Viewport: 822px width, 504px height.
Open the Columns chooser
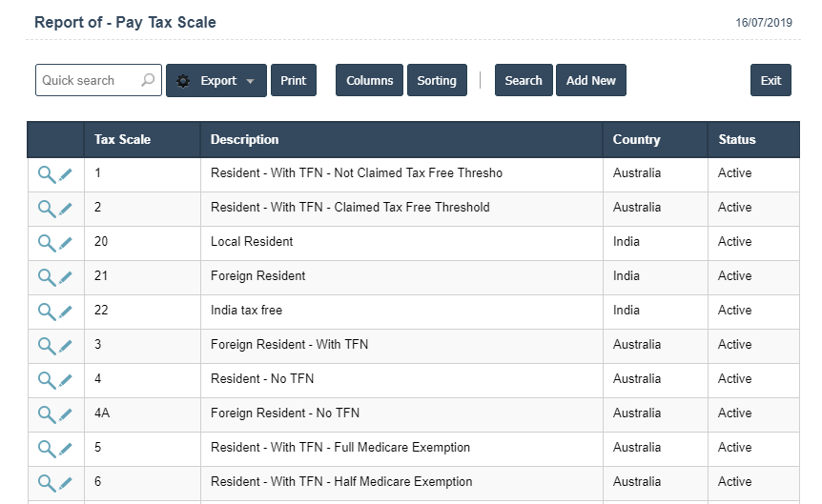click(x=369, y=81)
